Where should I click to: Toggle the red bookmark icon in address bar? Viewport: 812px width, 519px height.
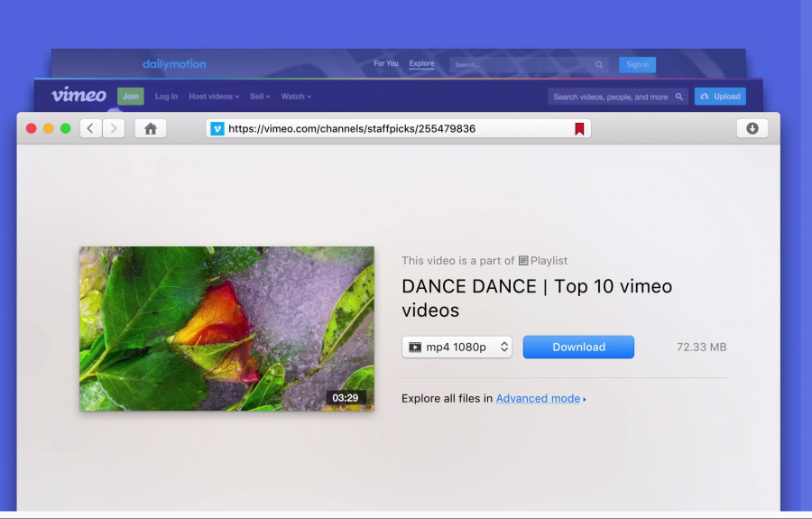(x=579, y=129)
